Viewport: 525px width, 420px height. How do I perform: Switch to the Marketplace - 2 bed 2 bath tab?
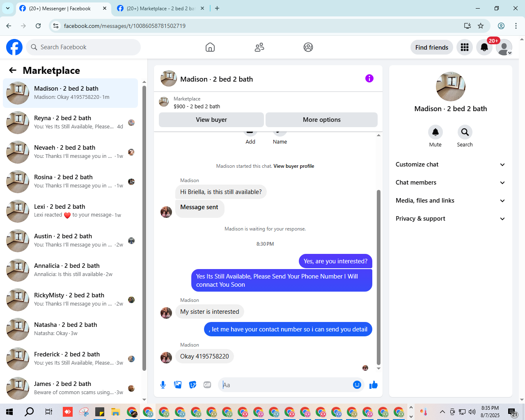[x=160, y=8]
